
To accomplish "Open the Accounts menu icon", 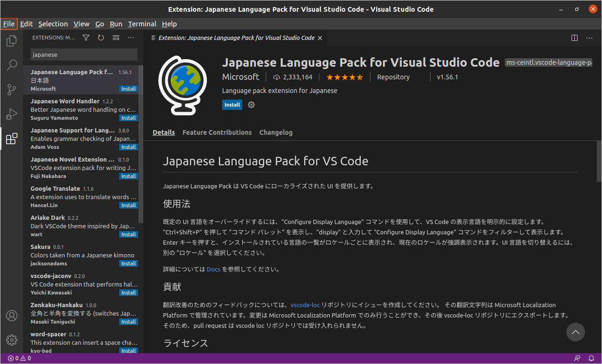I will coord(12,316).
